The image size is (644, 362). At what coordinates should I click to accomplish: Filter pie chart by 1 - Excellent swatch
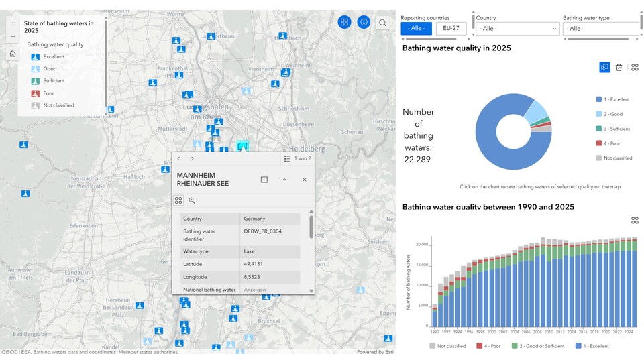tap(598, 99)
